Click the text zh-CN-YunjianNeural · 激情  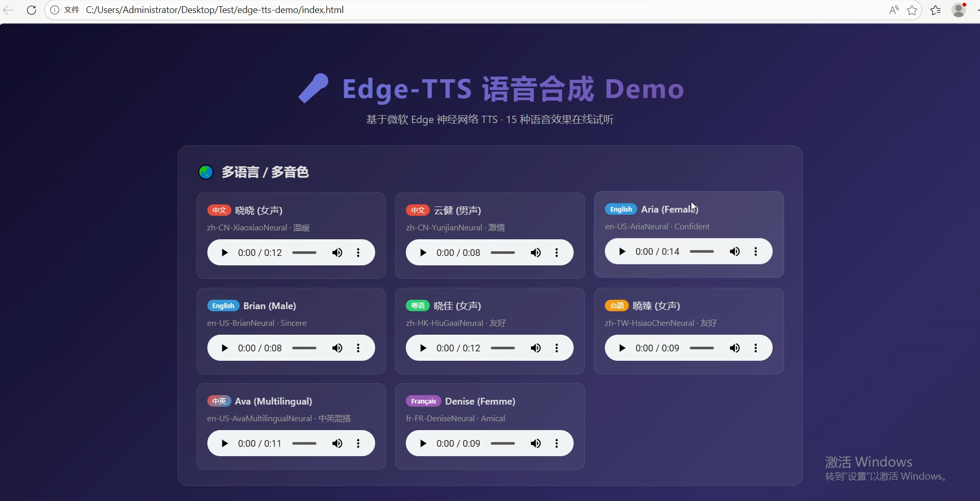click(455, 228)
